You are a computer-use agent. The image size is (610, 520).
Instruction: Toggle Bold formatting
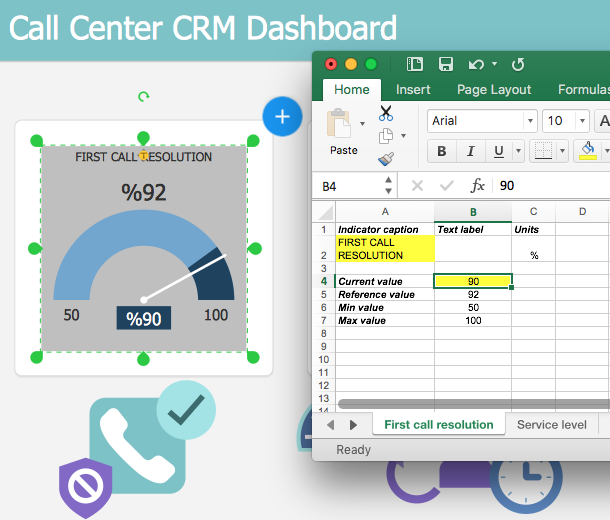[442, 151]
